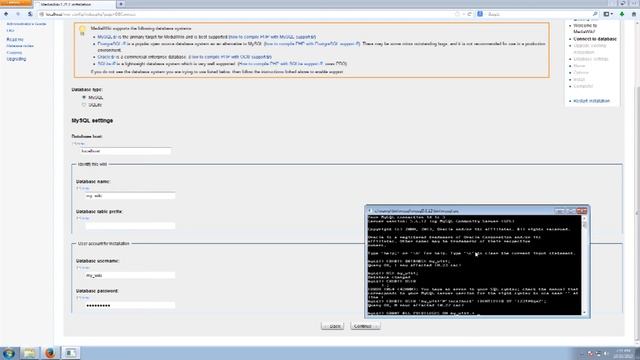Open the bookmarks menu icon in the toolbar
The width and height of the screenshot is (640, 360).
pos(608,14)
